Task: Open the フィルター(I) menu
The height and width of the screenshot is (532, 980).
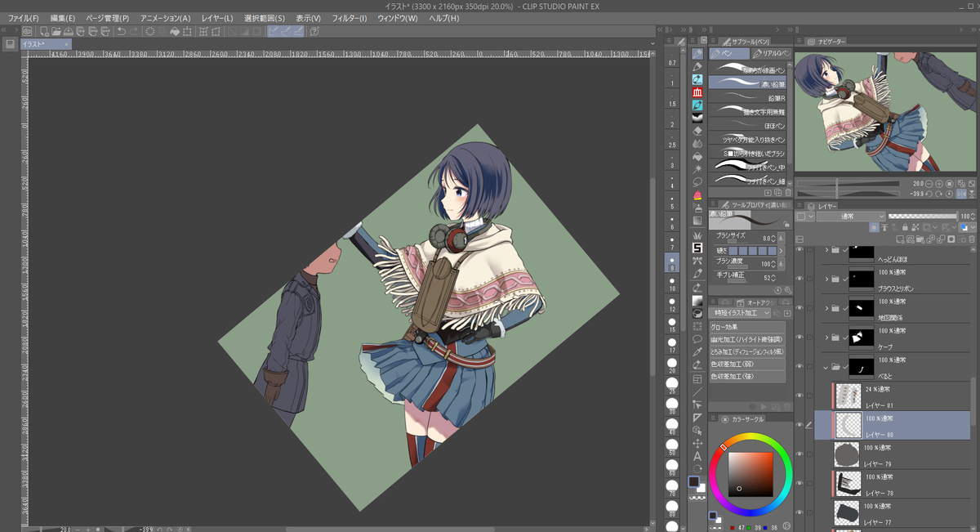Action: (x=350, y=17)
